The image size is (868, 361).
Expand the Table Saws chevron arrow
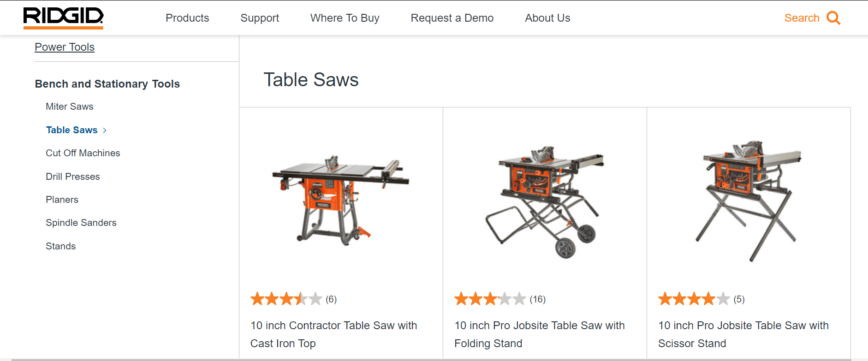[x=104, y=130]
